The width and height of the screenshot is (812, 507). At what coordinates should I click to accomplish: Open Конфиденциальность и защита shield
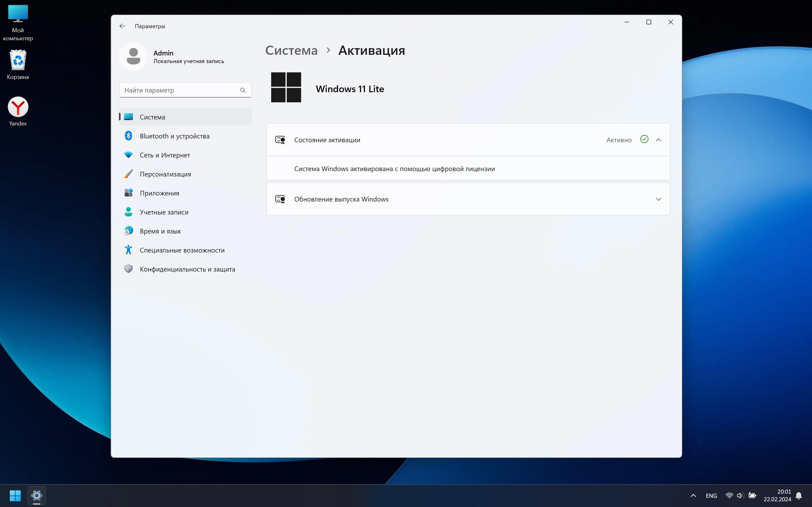click(128, 269)
